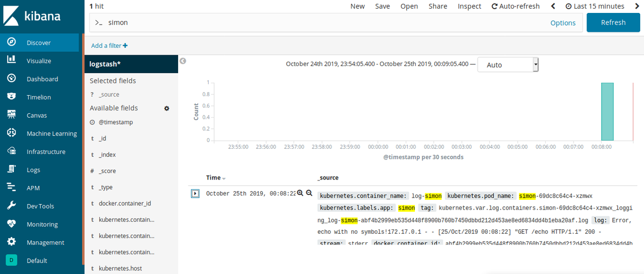Open Dev Tools via the wrench icon
The image size is (644, 274).
click(11, 206)
